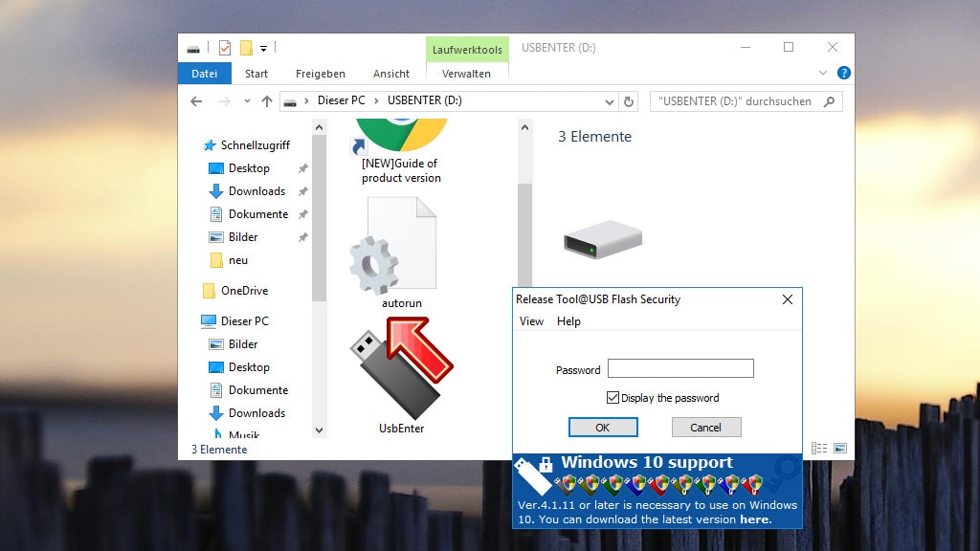
Task: Click the Password input field
Action: click(680, 368)
